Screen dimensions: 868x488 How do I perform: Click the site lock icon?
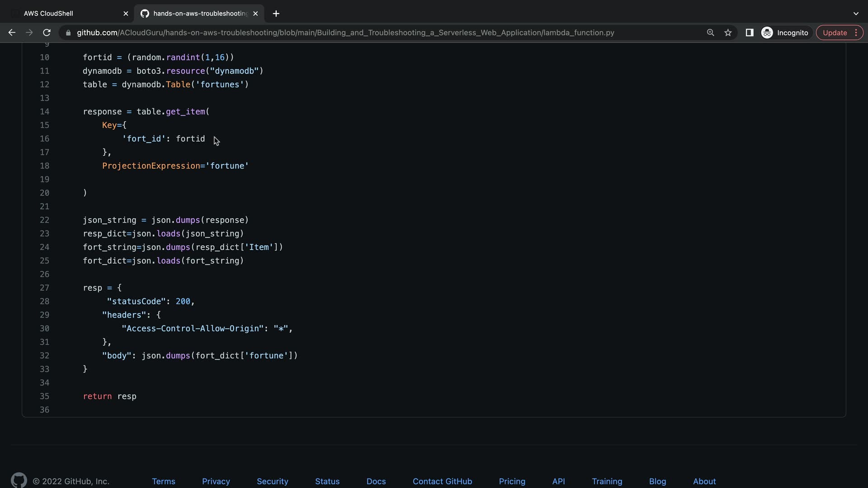pos(68,33)
